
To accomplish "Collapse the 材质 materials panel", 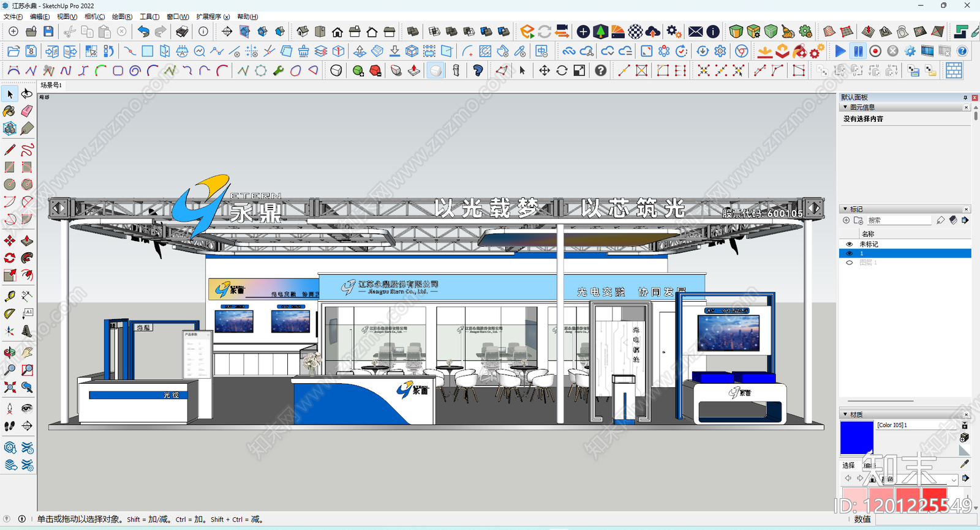I will tap(845, 414).
